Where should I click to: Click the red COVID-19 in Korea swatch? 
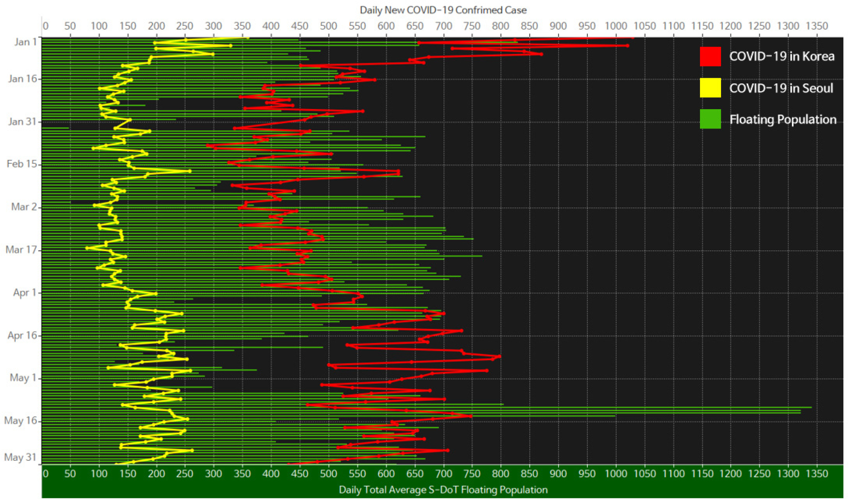(710, 56)
